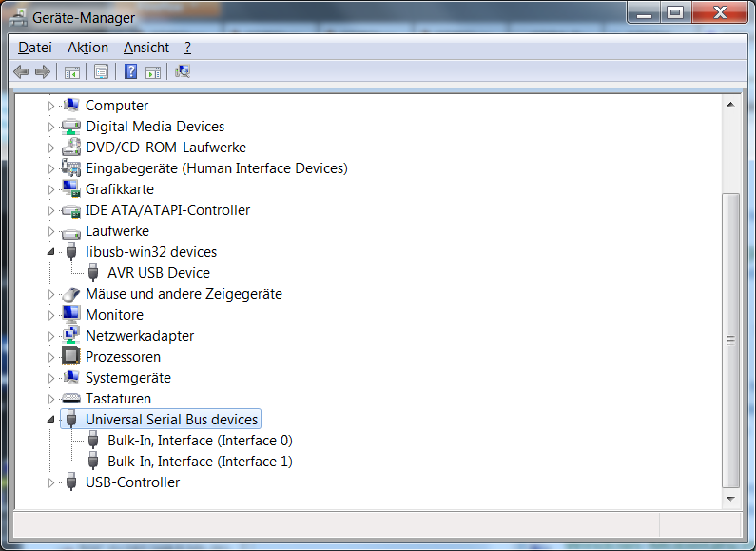
Task: Open the ? help menu
Action: click(187, 48)
